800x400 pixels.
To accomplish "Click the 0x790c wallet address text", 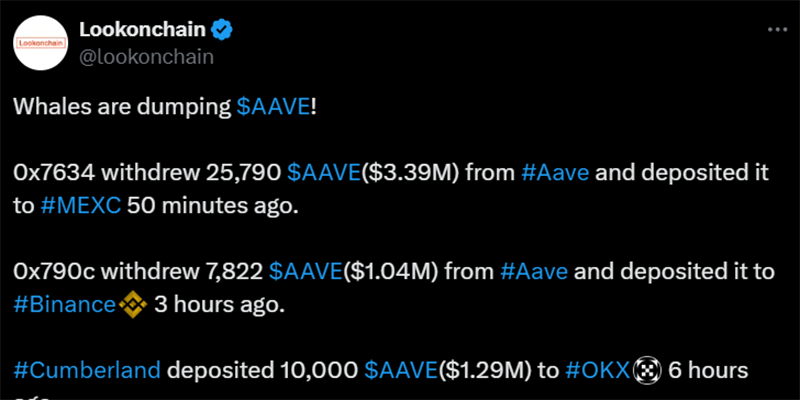I will pos(55,272).
